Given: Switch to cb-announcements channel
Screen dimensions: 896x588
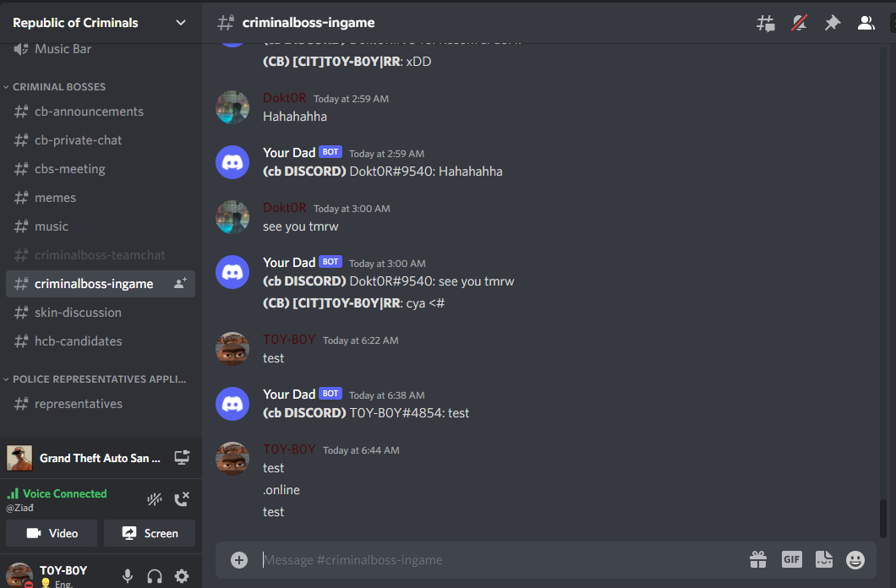Looking at the screenshot, I should [x=101, y=112].
